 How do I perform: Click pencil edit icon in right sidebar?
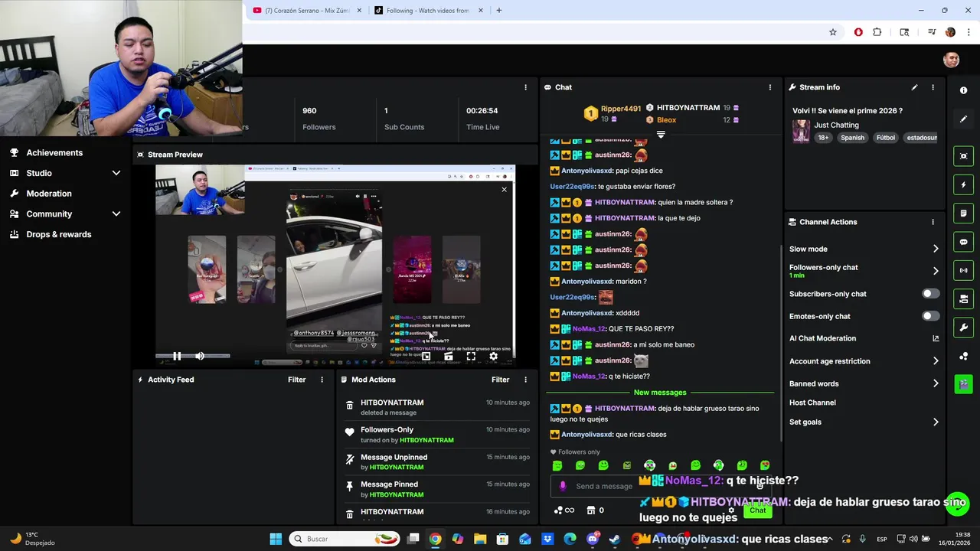pyautogui.click(x=963, y=119)
